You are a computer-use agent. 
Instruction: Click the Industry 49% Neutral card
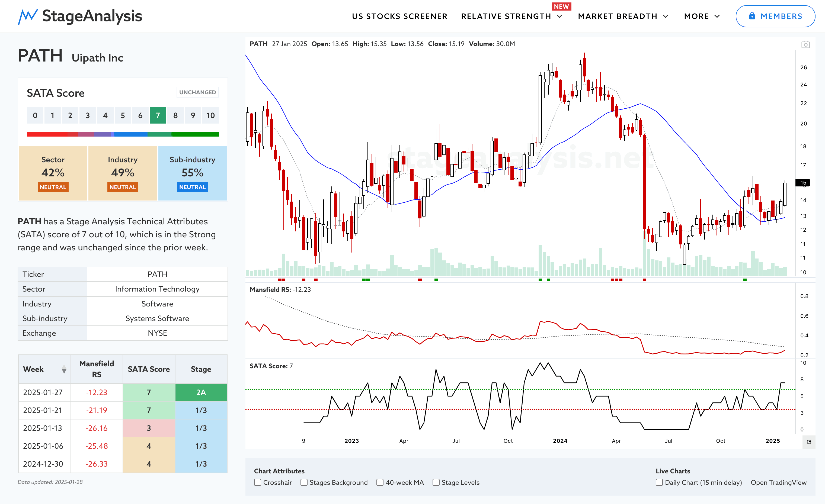coord(123,173)
